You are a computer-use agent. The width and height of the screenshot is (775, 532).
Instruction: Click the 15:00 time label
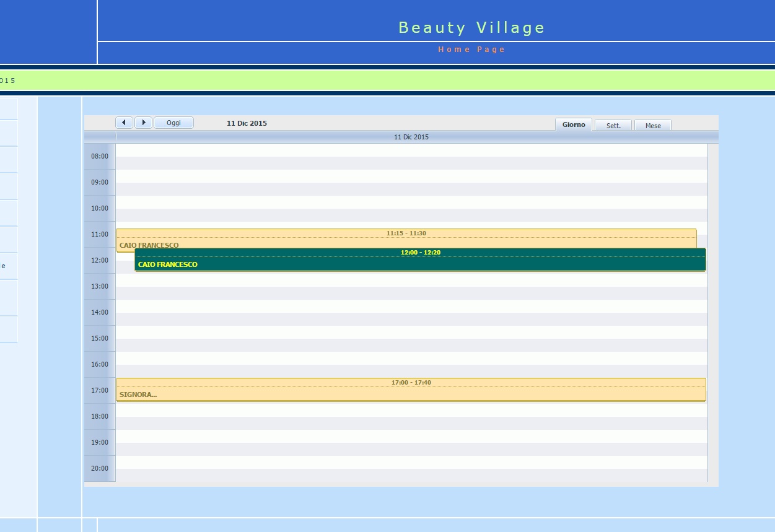click(x=100, y=338)
